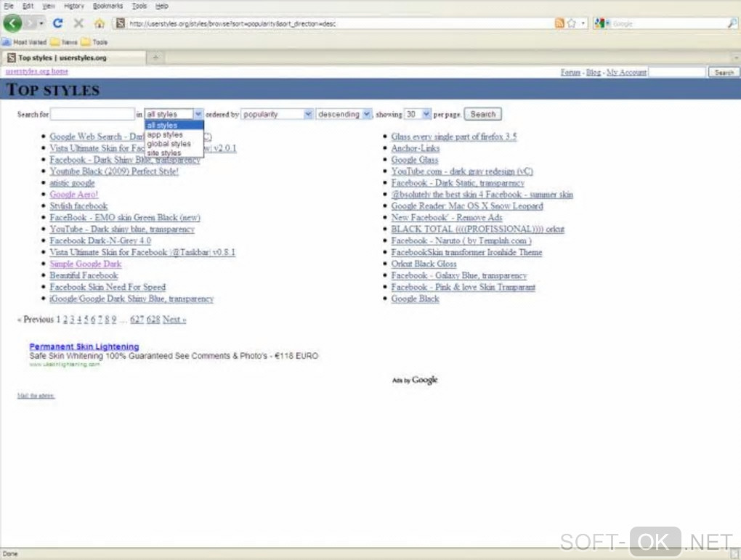
Task: Collapse the all styles combo box
Action: click(x=174, y=114)
